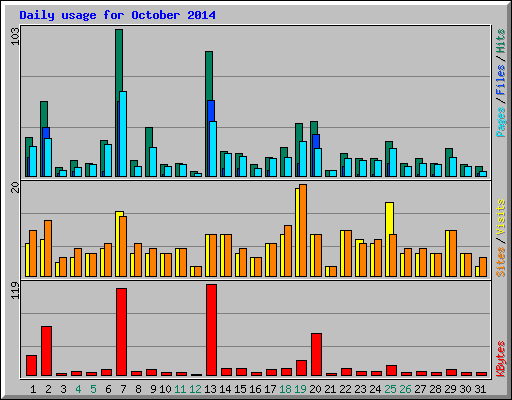Click day "1" on the x-axis

point(33,389)
